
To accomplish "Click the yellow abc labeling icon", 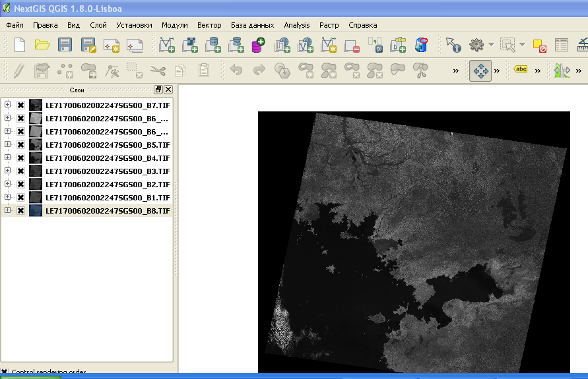I will point(521,70).
